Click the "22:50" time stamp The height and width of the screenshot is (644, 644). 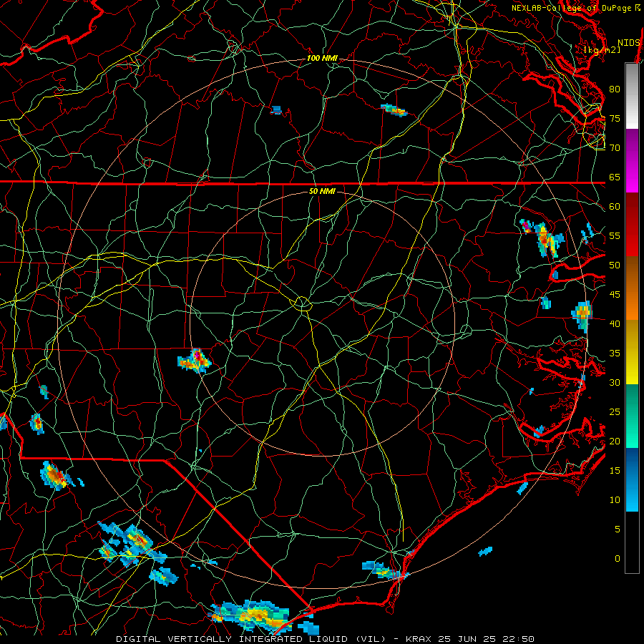pos(518,639)
